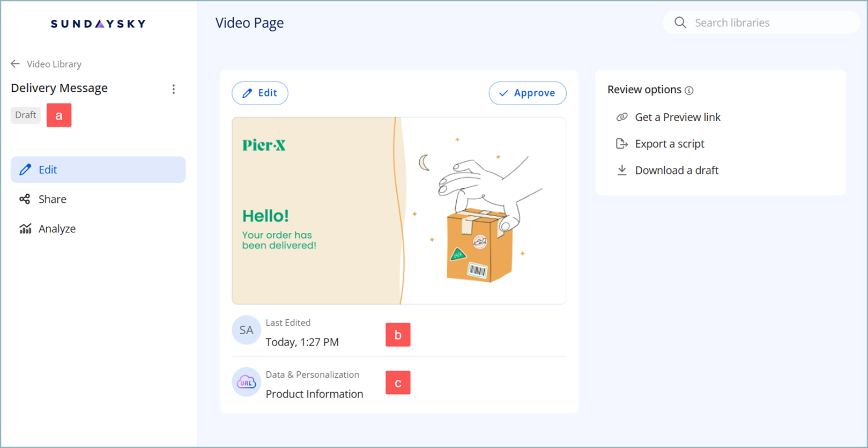
Task: Click the Today, 1:27 PM last edited text
Action: (x=302, y=342)
